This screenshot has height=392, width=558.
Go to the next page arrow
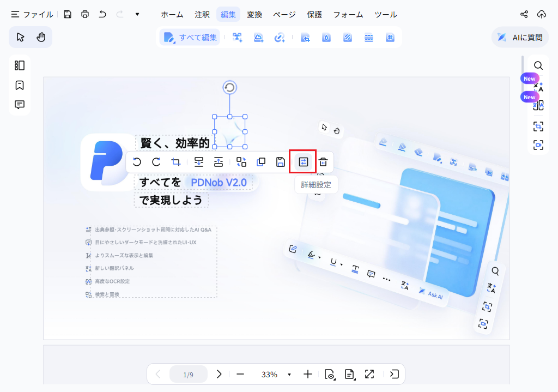pyautogui.click(x=219, y=374)
